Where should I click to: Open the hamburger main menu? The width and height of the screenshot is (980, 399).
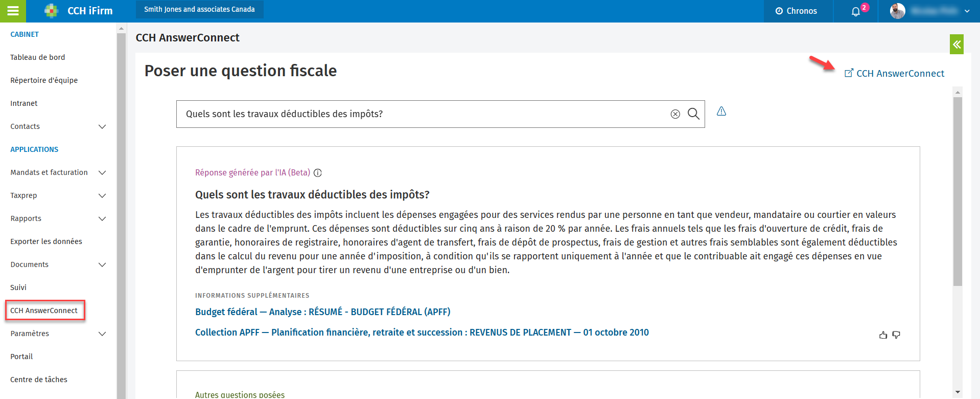(13, 11)
